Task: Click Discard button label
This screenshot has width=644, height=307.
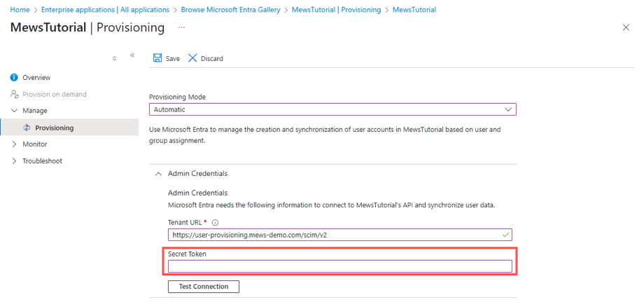Action: pyautogui.click(x=212, y=59)
